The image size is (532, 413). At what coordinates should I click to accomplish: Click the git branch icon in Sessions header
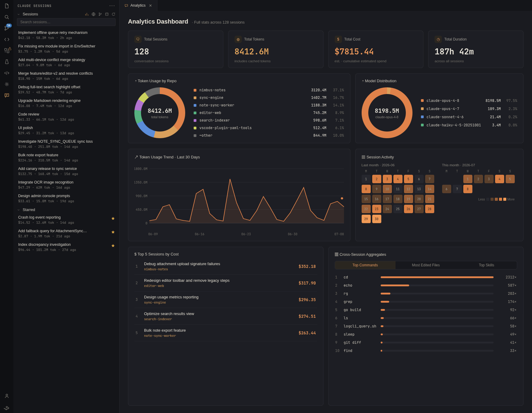(x=100, y=14)
